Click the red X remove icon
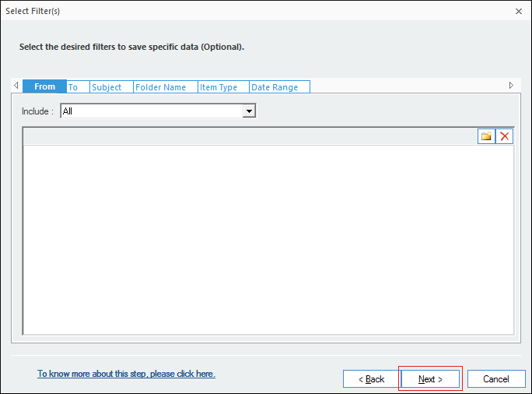The width and height of the screenshot is (532, 394). [505, 136]
